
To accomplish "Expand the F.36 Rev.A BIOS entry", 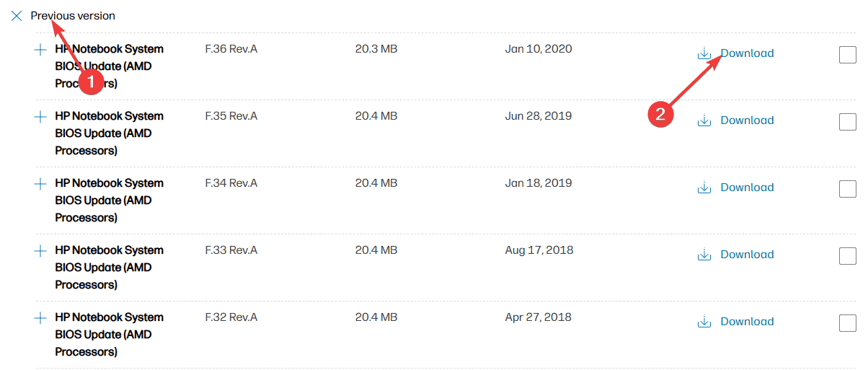I will 40,50.
